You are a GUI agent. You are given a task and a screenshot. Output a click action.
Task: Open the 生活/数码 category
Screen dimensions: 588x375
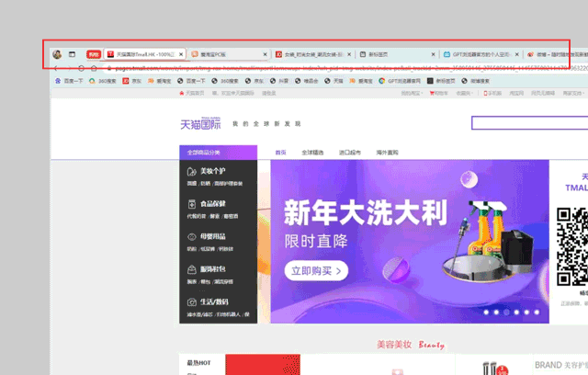(x=214, y=301)
